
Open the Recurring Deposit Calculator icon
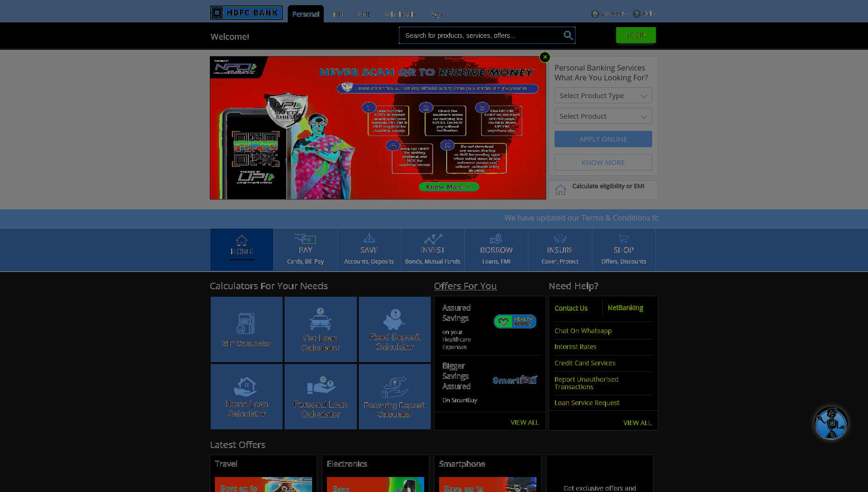(395, 386)
